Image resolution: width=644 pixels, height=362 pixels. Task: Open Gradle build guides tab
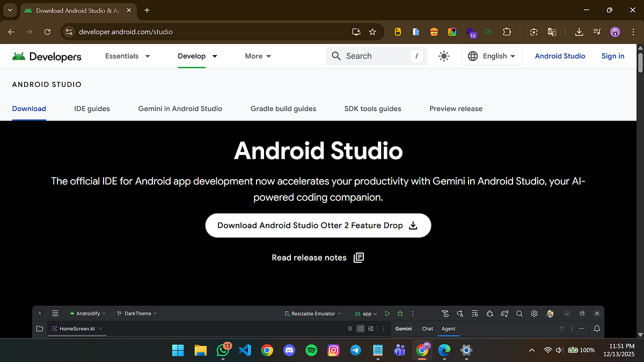pos(283,108)
